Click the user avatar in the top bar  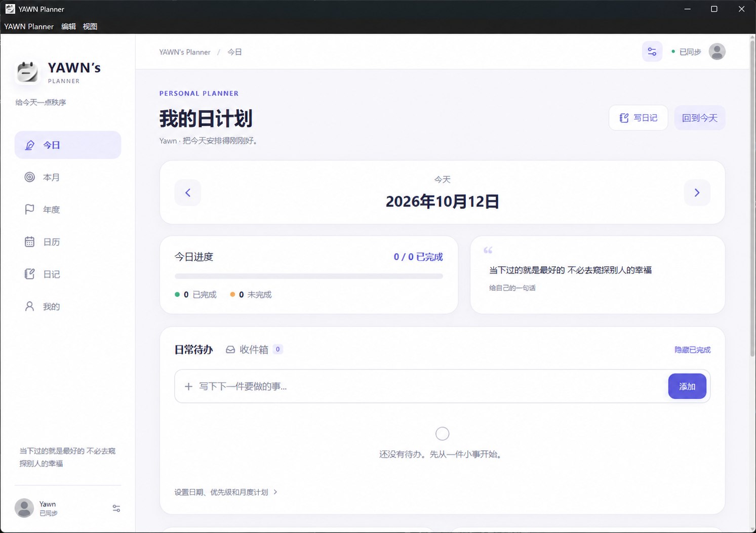point(717,52)
